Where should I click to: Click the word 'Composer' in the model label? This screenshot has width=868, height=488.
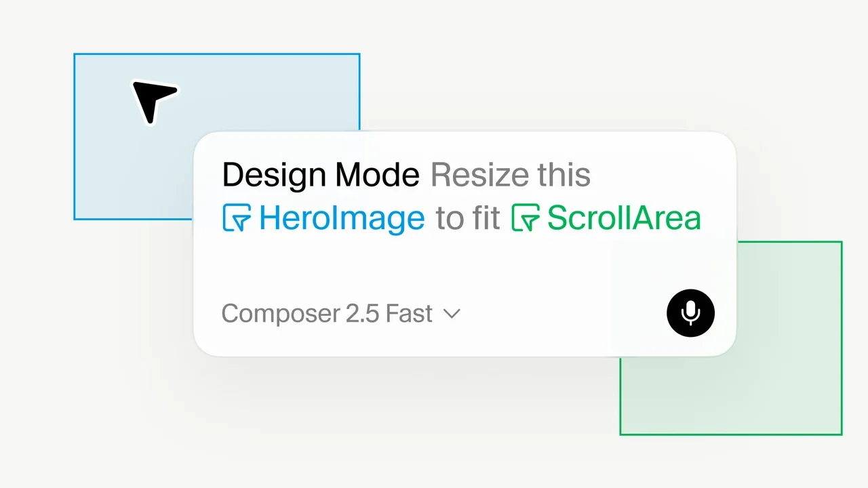281,314
